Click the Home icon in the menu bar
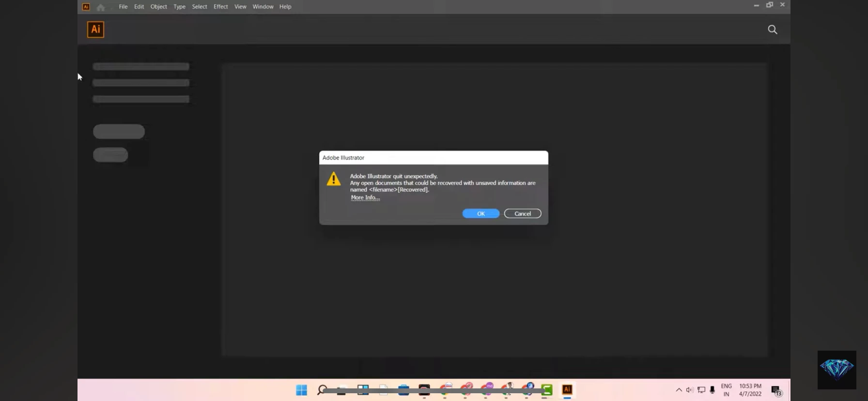868x401 pixels. pyautogui.click(x=101, y=7)
